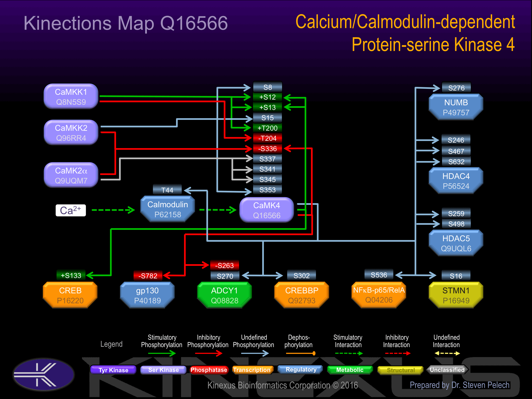Select the S536 site above NFκB-p65
The height and width of the screenshot is (399, 532).
379,275
